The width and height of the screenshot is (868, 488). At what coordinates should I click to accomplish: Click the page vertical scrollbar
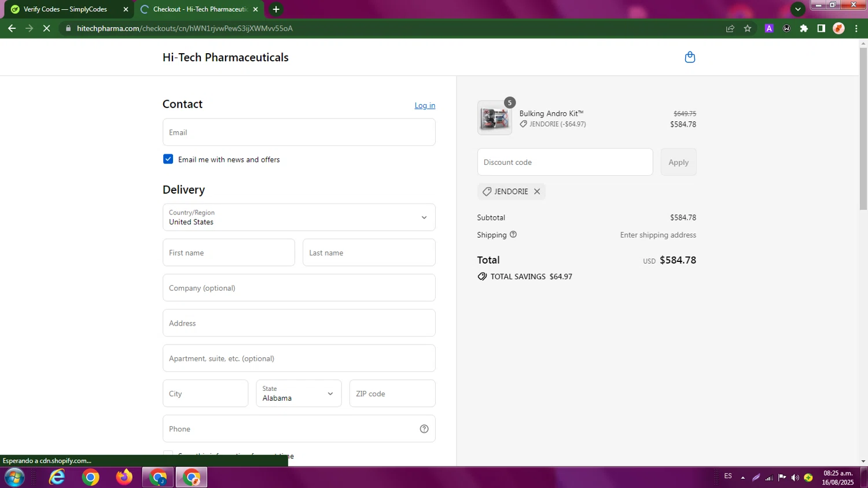pos(863,128)
